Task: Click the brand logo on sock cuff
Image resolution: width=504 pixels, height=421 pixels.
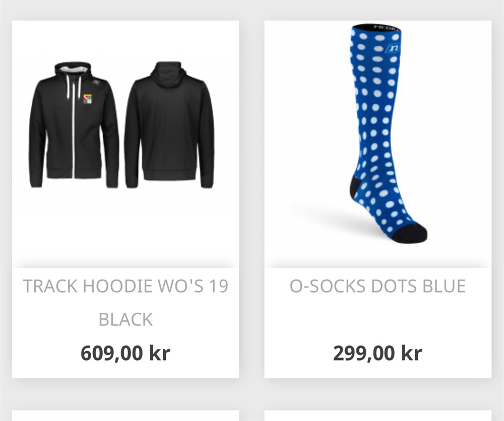Action: tap(393, 48)
